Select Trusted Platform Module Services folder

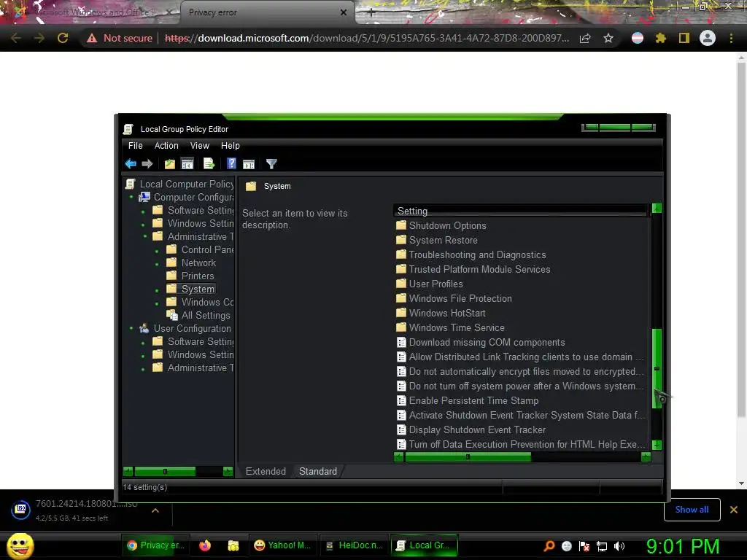tap(479, 270)
